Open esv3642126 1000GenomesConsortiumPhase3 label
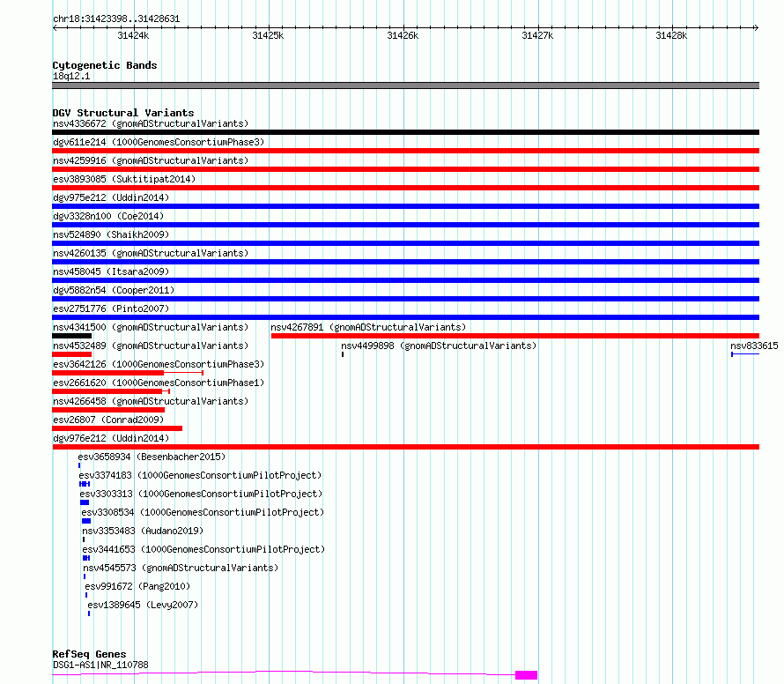784x684 pixels. tap(159, 364)
